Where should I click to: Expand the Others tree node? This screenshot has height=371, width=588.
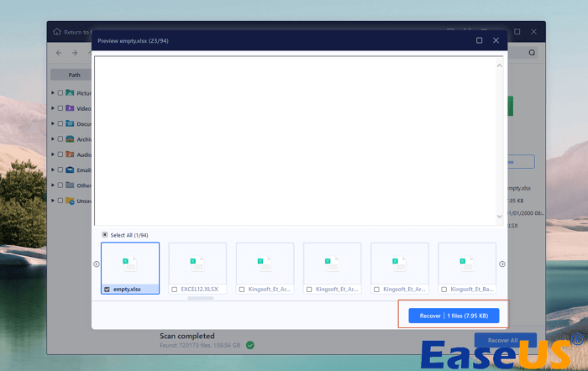(53, 185)
